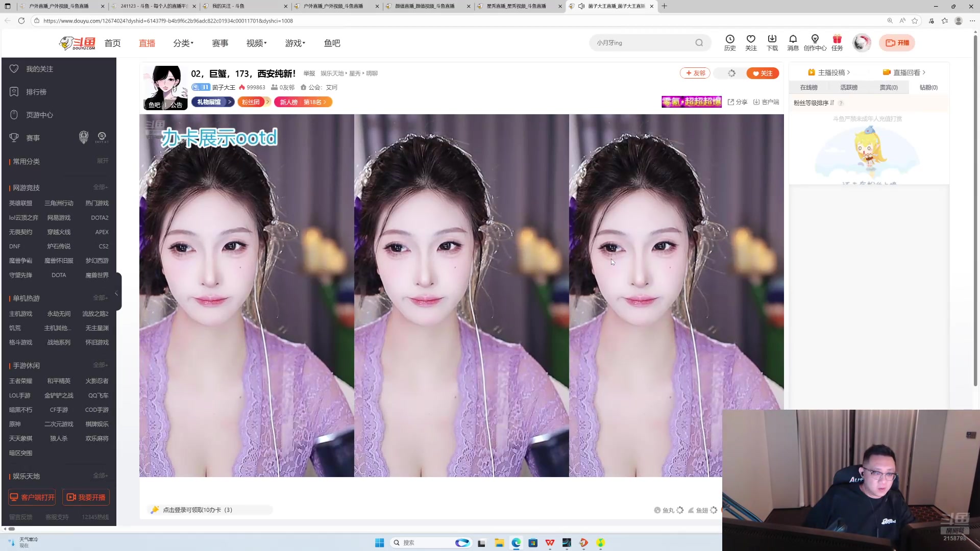
Task: Open 排行榜 in the sidebar
Action: 36,92
